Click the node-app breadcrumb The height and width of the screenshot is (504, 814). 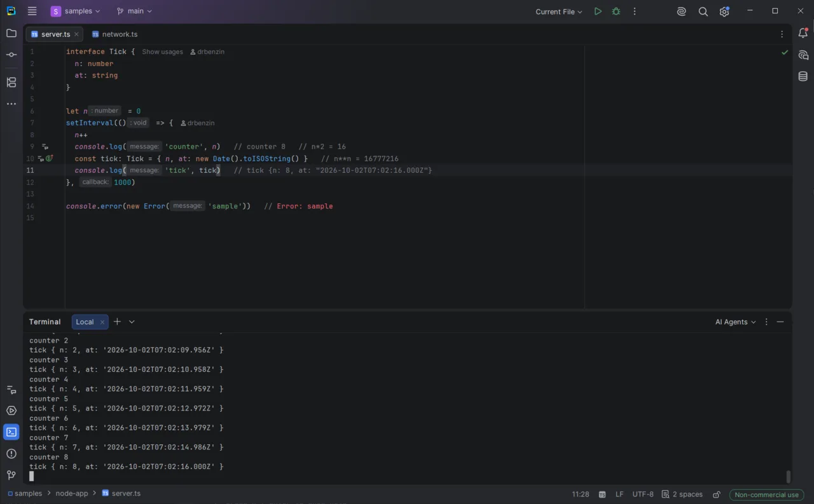pos(72,493)
